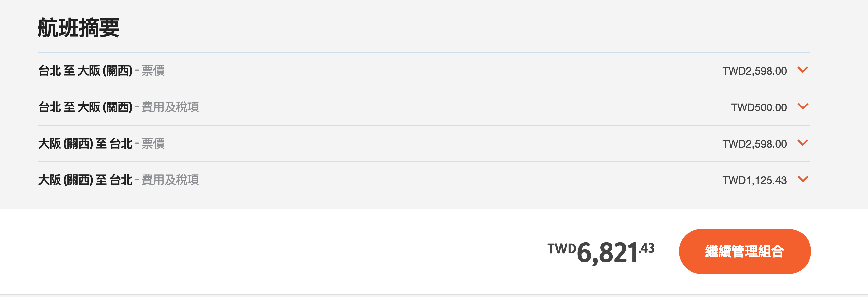Screen dimensions: 868x297
Task: Expand the 台北 至 大阪 票價 chevron arrow
Action: tap(803, 70)
